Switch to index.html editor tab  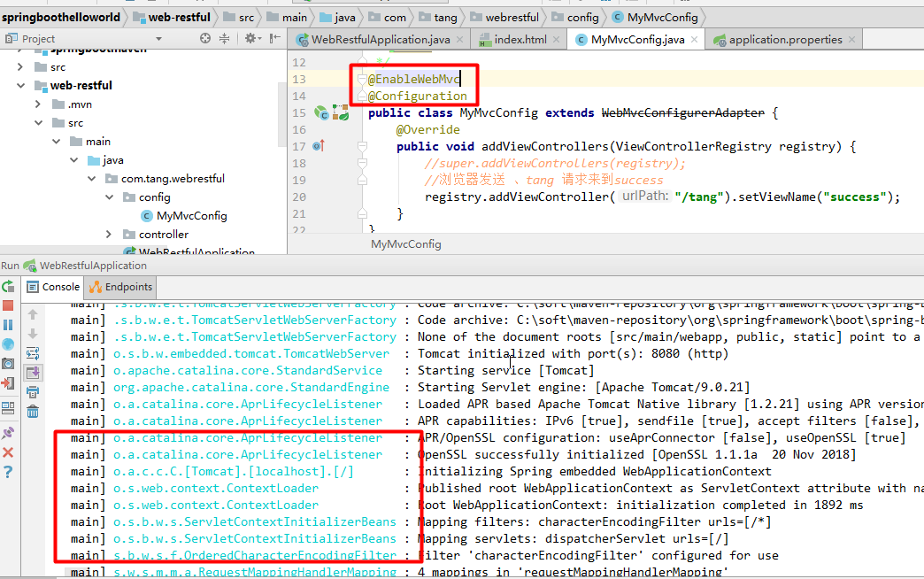pos(520,40)
